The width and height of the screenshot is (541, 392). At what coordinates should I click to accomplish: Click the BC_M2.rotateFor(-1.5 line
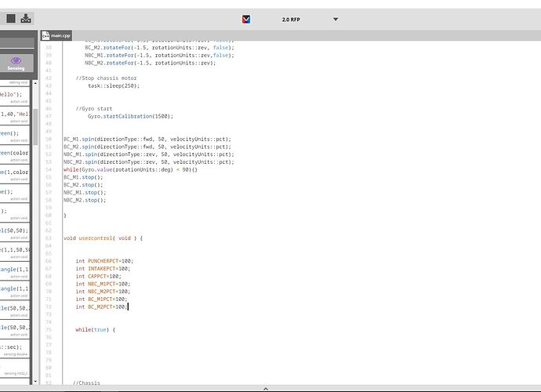click(x=159, y=48)
